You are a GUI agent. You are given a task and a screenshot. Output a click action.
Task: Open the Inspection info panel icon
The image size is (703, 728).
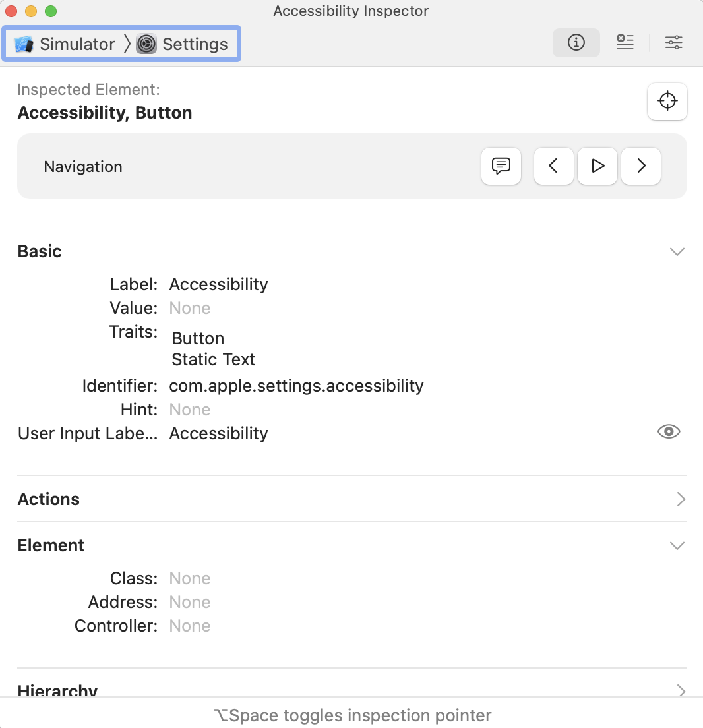pos(576,42)
